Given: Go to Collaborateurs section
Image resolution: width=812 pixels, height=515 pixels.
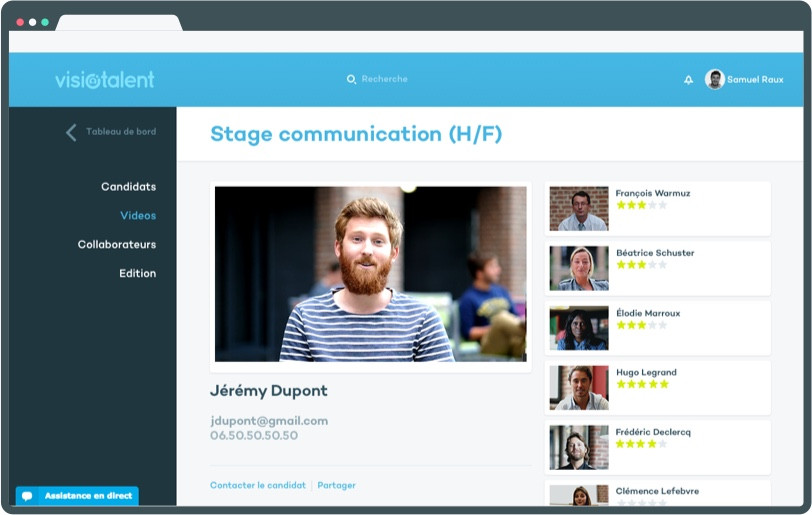Looking at the screenshot, I should pyautogui.click(x=117, y=245).
